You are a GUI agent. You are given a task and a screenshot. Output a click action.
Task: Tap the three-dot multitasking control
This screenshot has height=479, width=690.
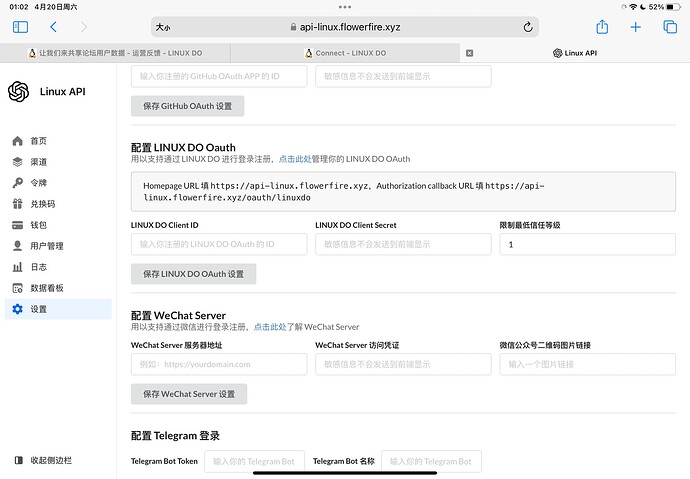345,7
